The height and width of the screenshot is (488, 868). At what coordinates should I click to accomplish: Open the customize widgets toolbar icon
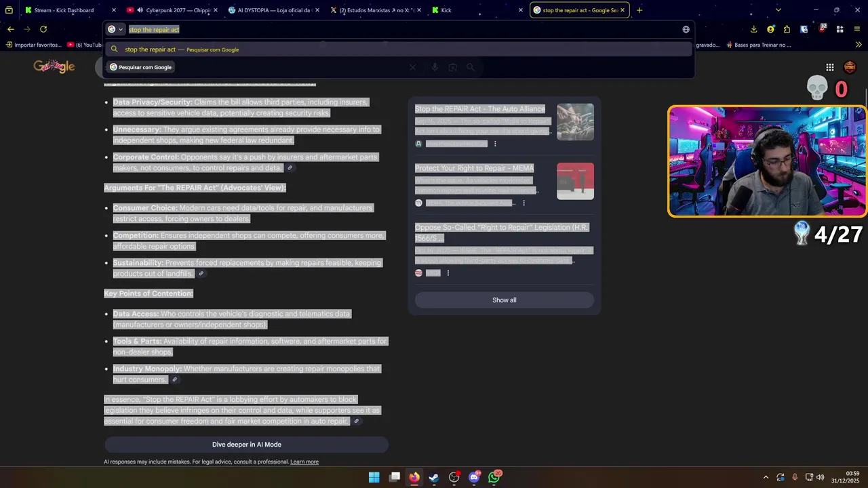point(840,29)
